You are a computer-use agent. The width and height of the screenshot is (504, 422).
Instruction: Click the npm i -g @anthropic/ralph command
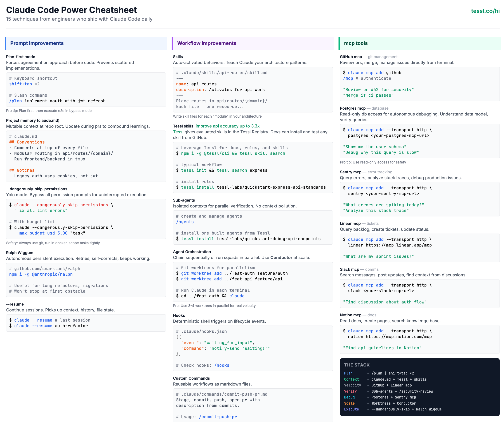tap(41, 274)
